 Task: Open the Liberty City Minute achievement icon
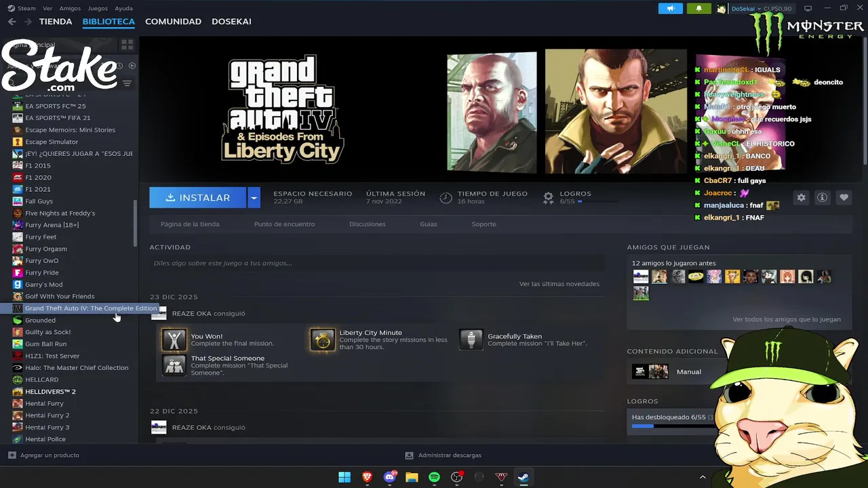click(323, 340)
